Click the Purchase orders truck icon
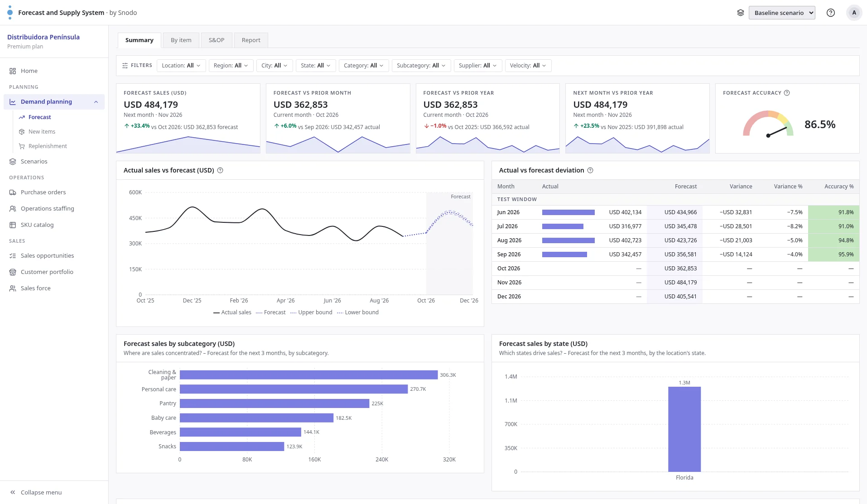Viewport: 867px width, 504px height. (x=13, y=192)
